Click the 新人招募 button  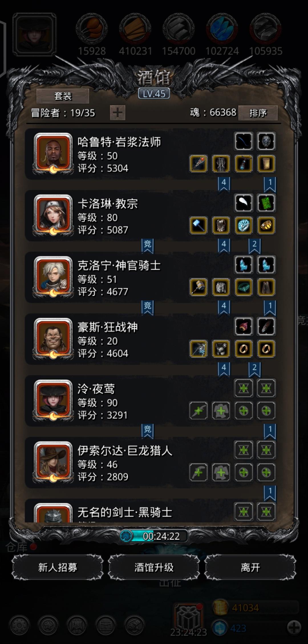58,567
